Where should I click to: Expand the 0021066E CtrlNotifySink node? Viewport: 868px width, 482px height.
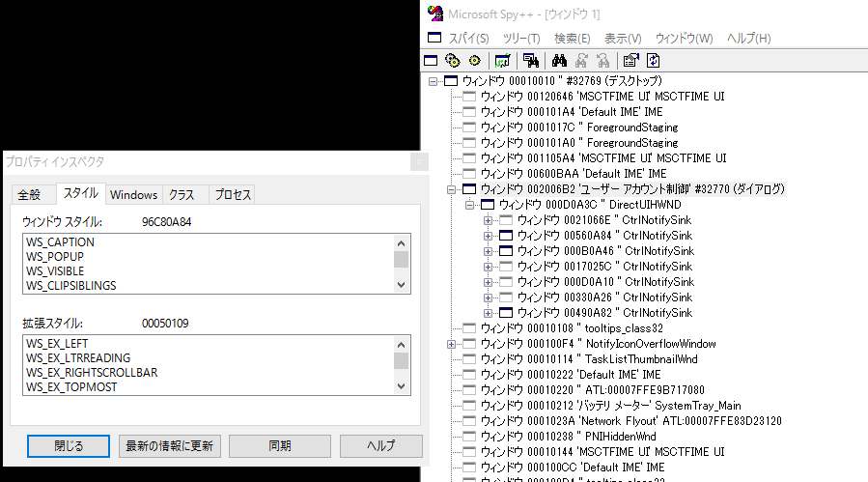coord(488,220)
